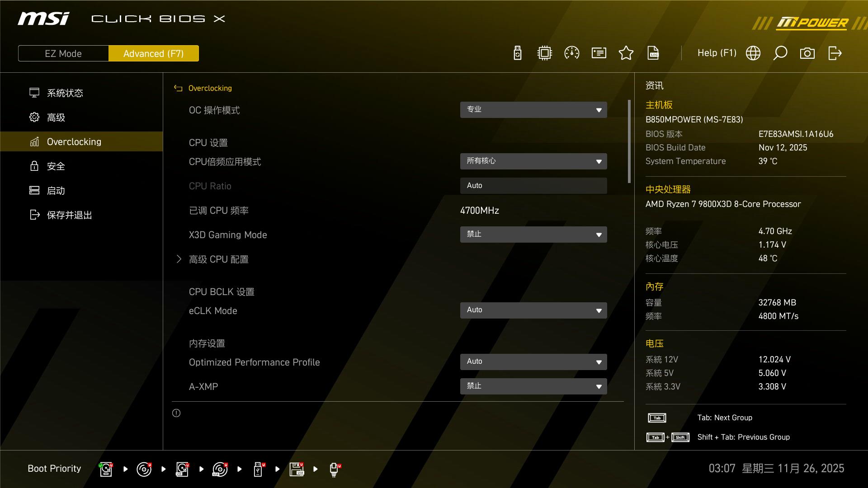Screen dimensions: 868x488
Task: Select 系统状态 in the sidebar
Action: click(x=65, y=93)
